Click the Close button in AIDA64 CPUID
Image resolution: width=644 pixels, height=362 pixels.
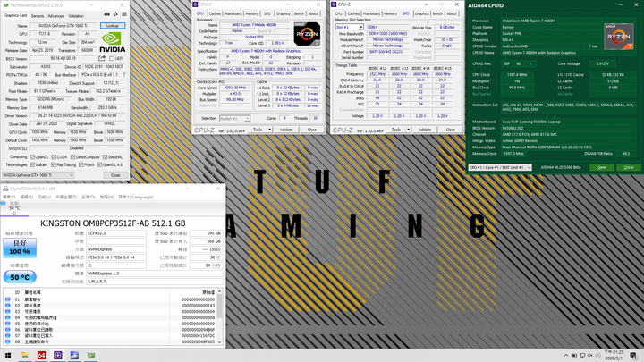(629, 167)
